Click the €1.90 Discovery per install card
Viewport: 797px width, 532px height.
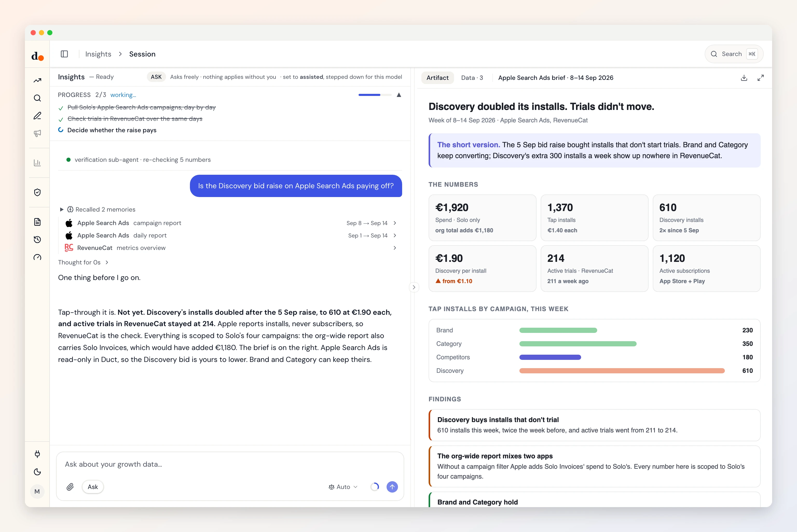click(482, 269)
